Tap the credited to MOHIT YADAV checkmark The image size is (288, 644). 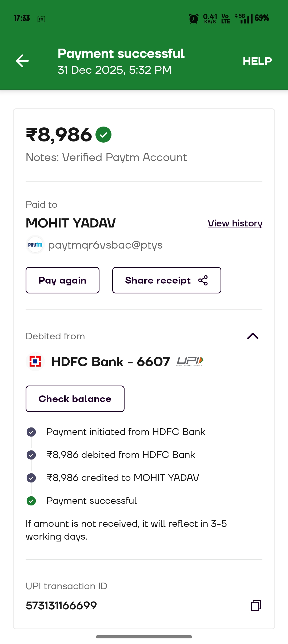click(x=31, y=478)
